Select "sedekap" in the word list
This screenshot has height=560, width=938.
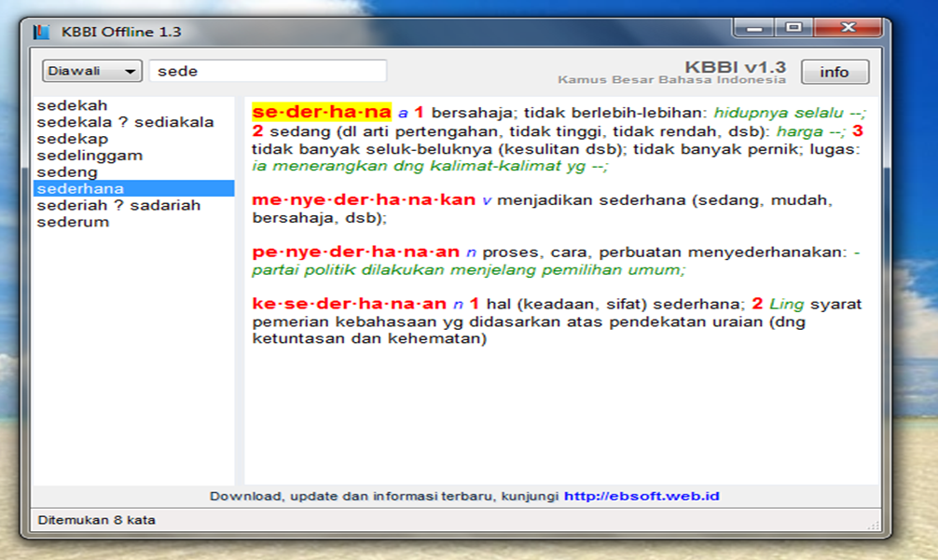133,139
